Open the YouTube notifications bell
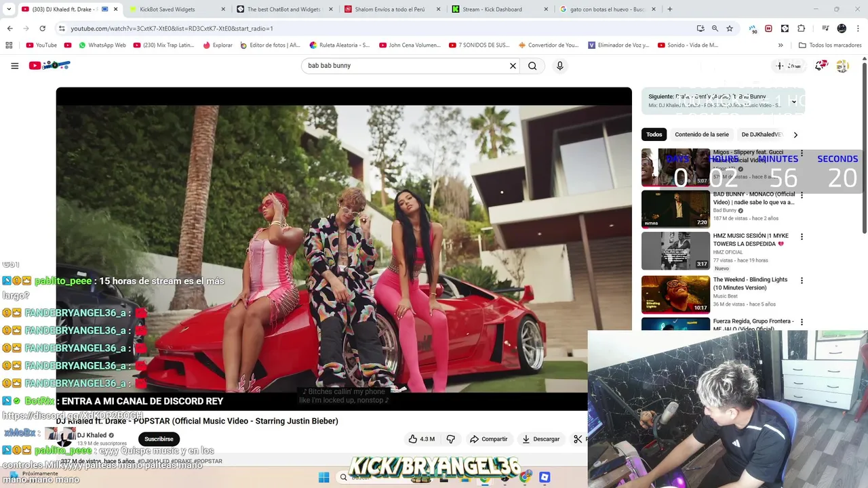 (x=821, y=66)
